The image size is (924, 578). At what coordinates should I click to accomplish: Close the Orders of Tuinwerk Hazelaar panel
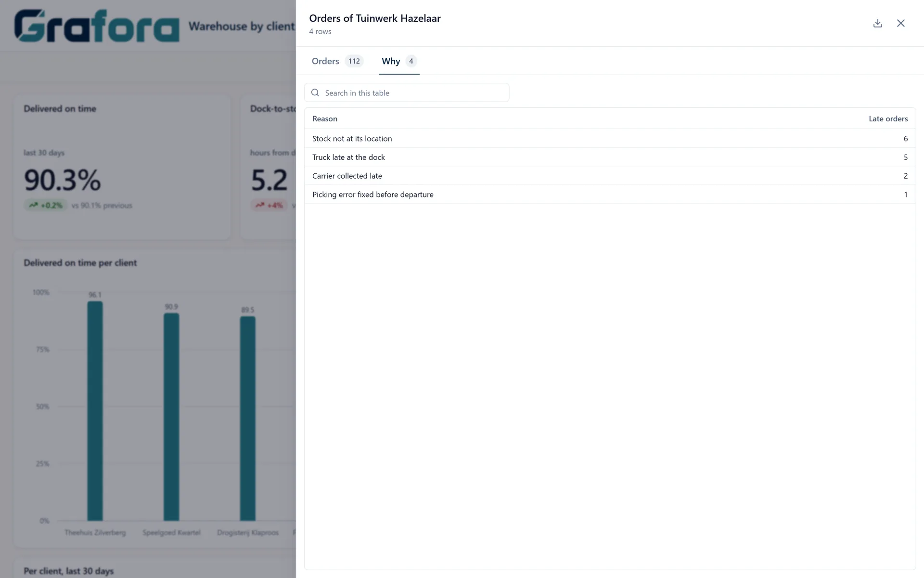[x=901, y=23]
